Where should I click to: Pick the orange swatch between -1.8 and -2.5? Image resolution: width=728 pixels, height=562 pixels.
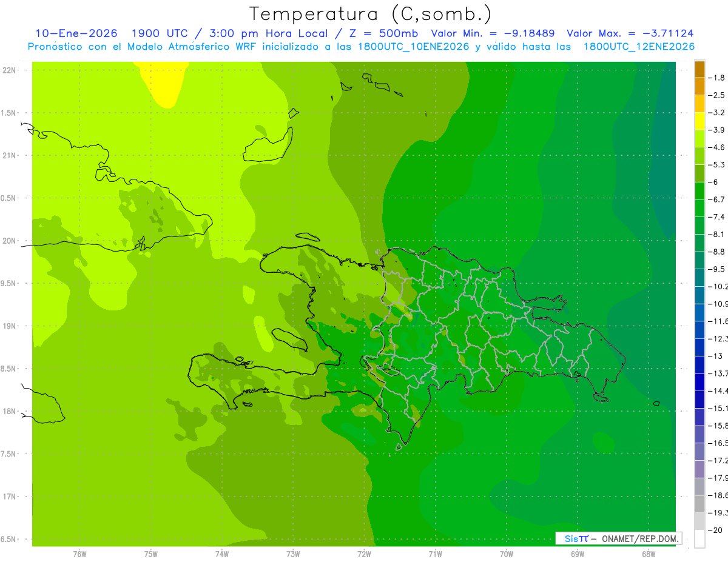click(699, 86)
